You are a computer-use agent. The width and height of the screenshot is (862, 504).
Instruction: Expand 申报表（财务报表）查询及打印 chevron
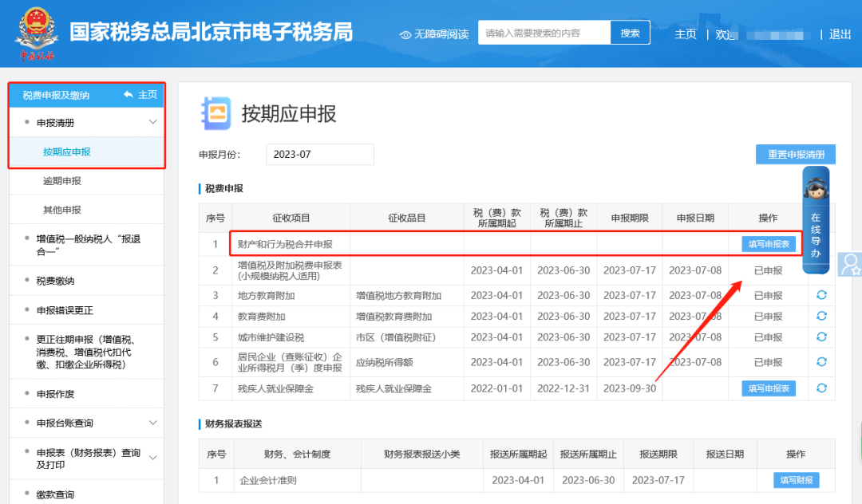[152, 457]
